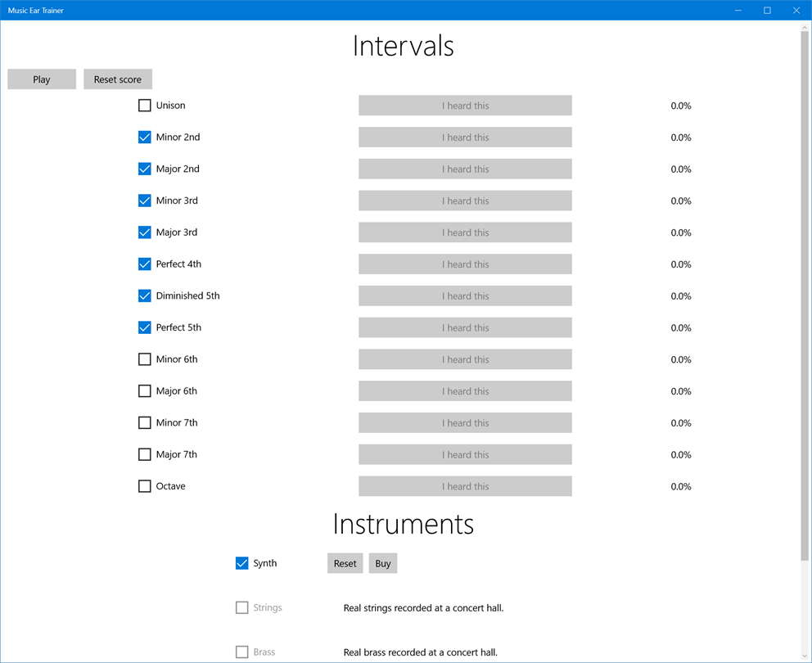This screenshot has width=812, height=663.
Task: Maximize the Music Ear Trainer window
Action: coord(767,11)
